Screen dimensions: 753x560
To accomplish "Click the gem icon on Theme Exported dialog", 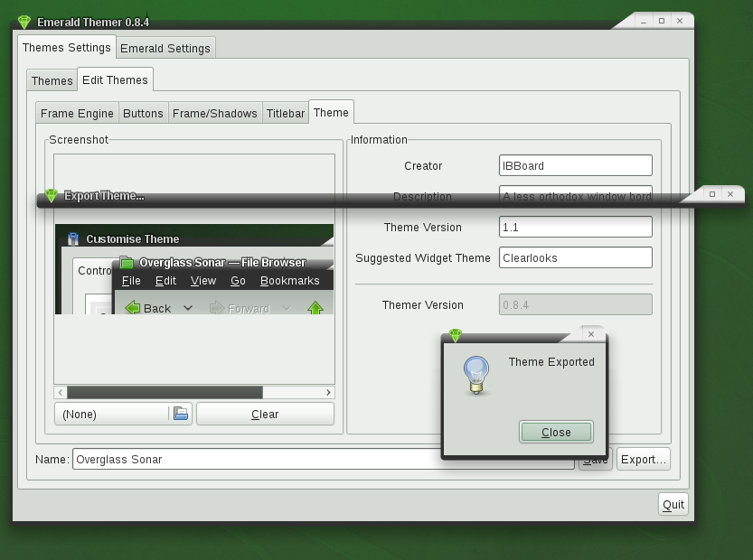I will [x=456, y=335].
